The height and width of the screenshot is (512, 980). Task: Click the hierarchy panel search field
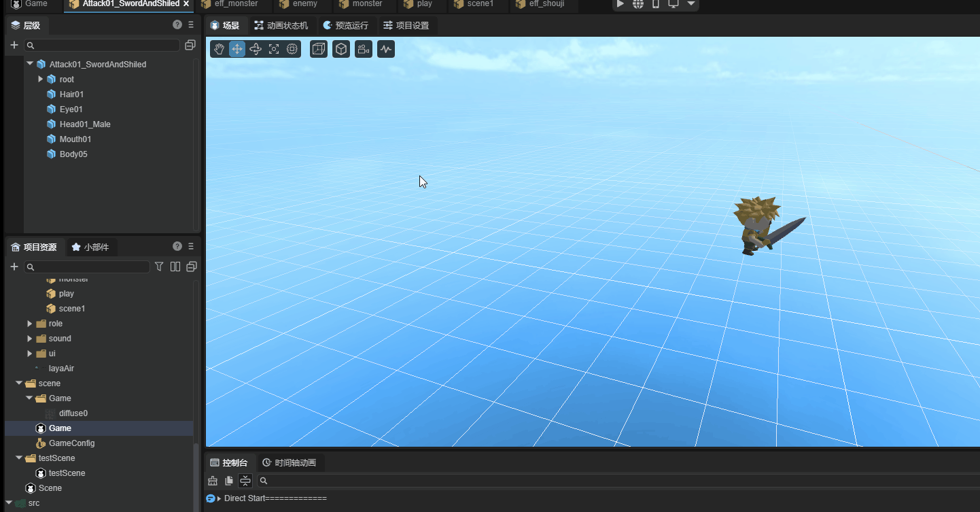pos(102,45)
